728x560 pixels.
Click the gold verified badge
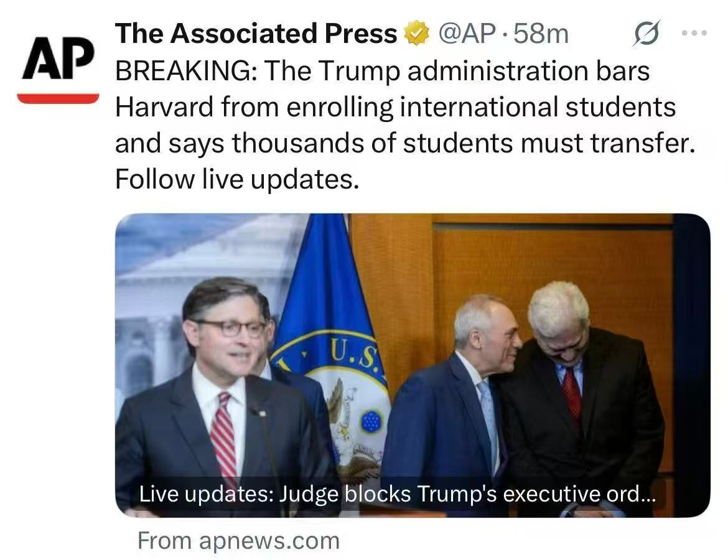418,34
